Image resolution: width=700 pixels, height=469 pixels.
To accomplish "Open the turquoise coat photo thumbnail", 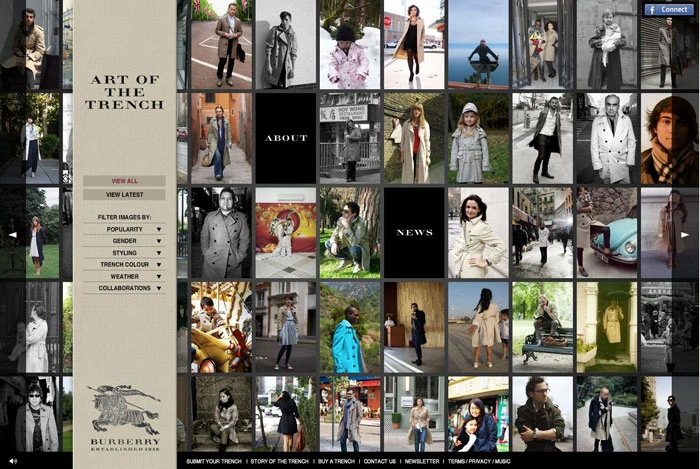I will coord(350,327).
